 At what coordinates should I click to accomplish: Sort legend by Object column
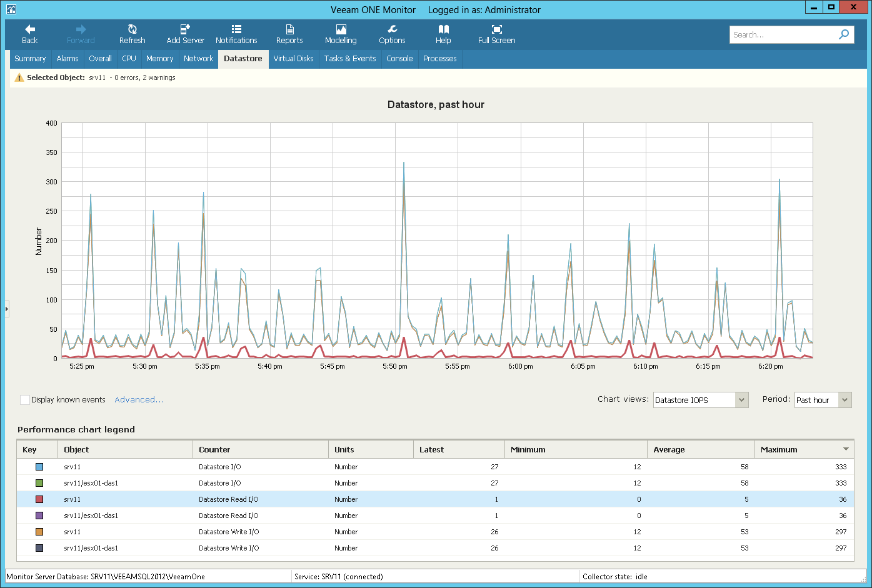[126, 449]
